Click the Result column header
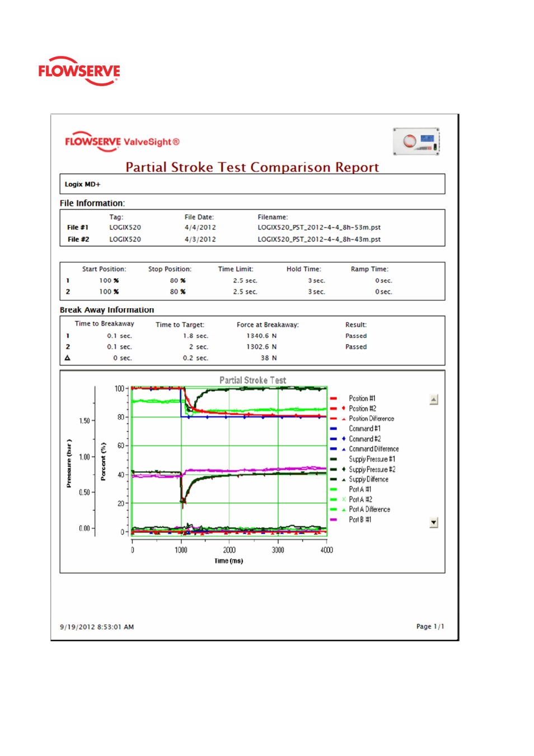This screenshot has width=534, height=756. point(356,325)
